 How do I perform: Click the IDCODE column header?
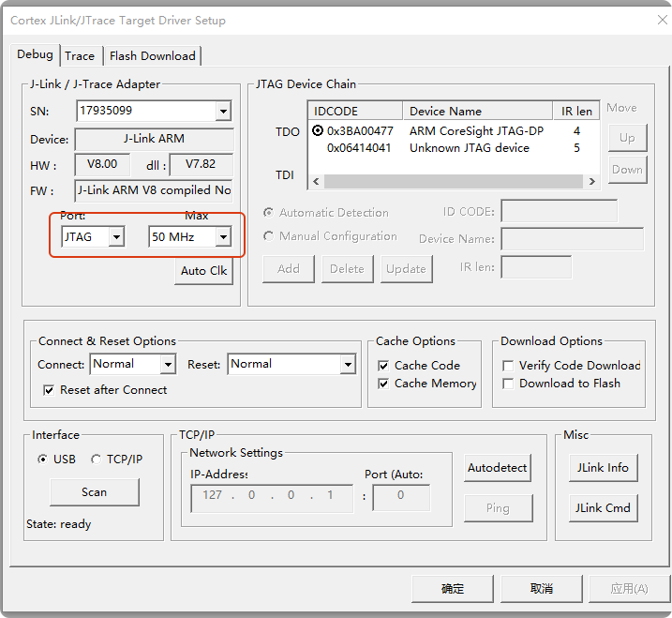[x=355, y=111]
